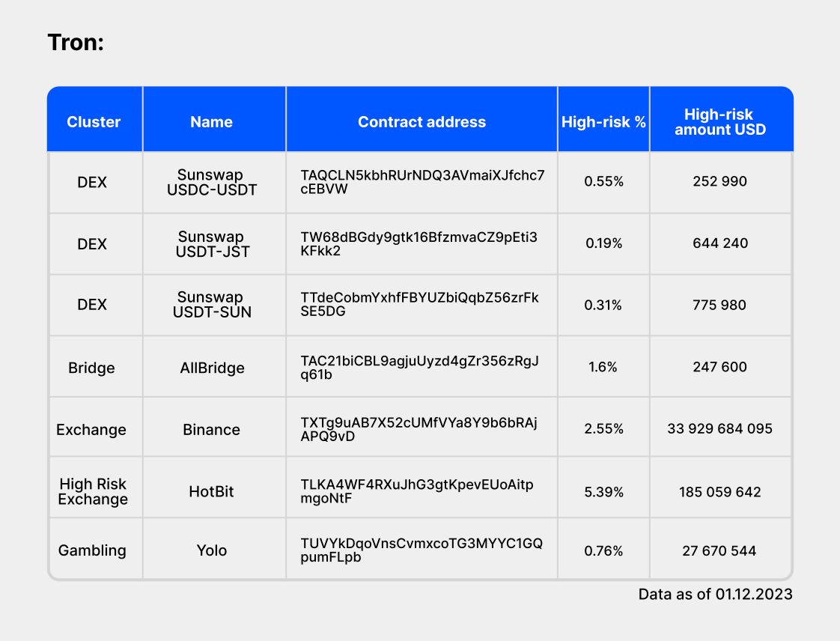
Task: Click the 775 980 amount cell
Action: tap(719, 305)
